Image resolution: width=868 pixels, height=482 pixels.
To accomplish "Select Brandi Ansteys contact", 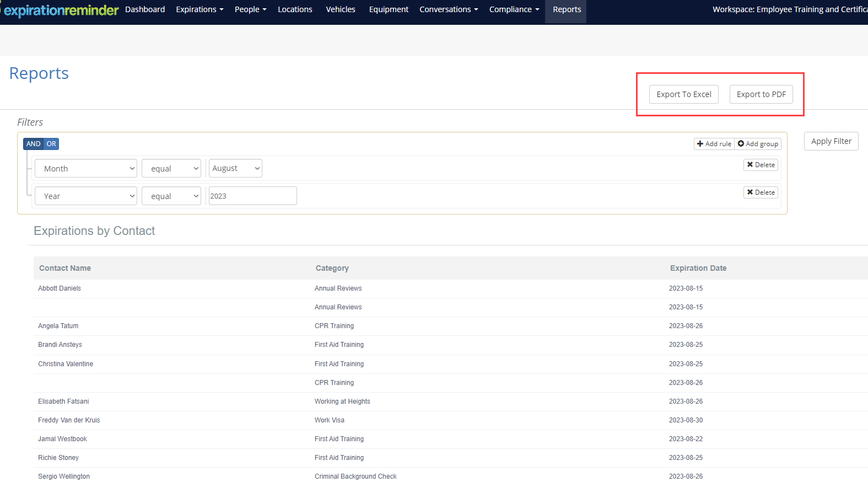I will point(60,345).
